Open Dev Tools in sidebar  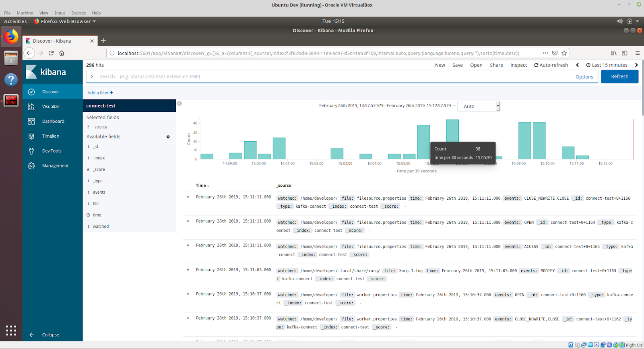click(52, 151)
